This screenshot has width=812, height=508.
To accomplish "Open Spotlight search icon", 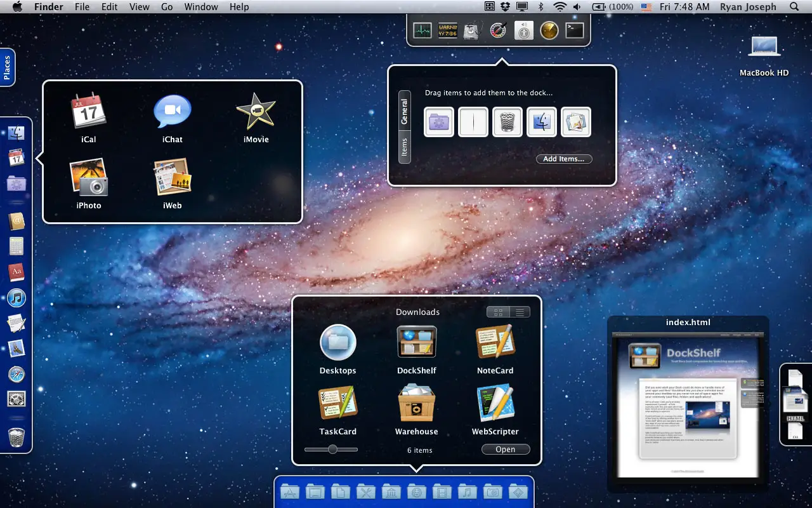I will point(795,6).
